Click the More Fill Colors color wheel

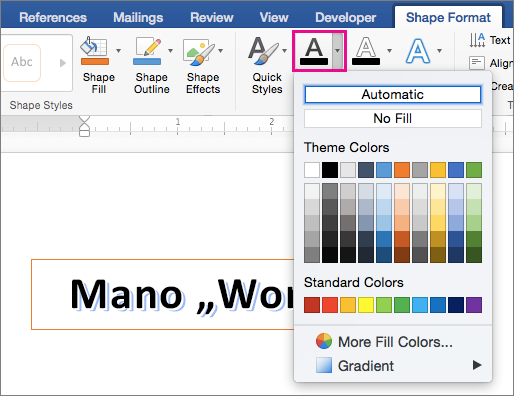point(324,341)
